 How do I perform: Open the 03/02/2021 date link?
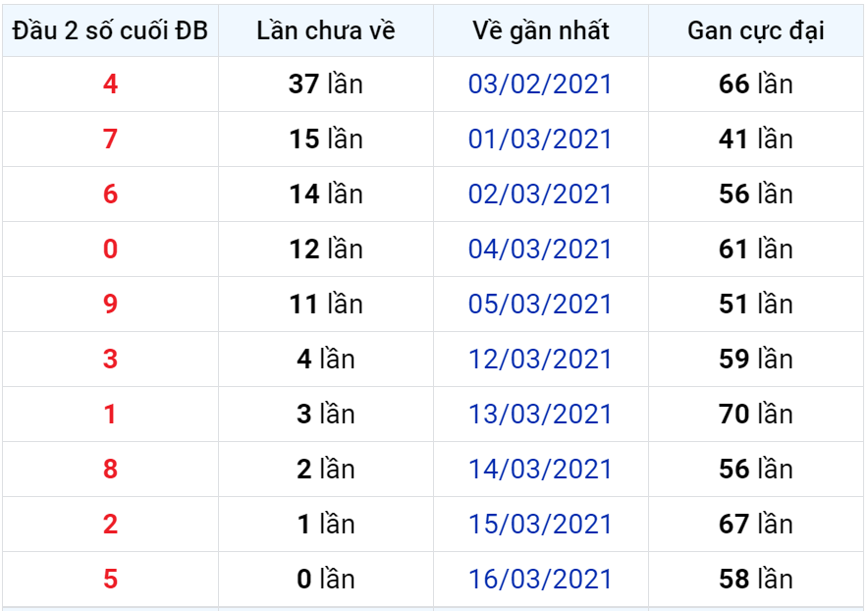(x=540, y=84)
